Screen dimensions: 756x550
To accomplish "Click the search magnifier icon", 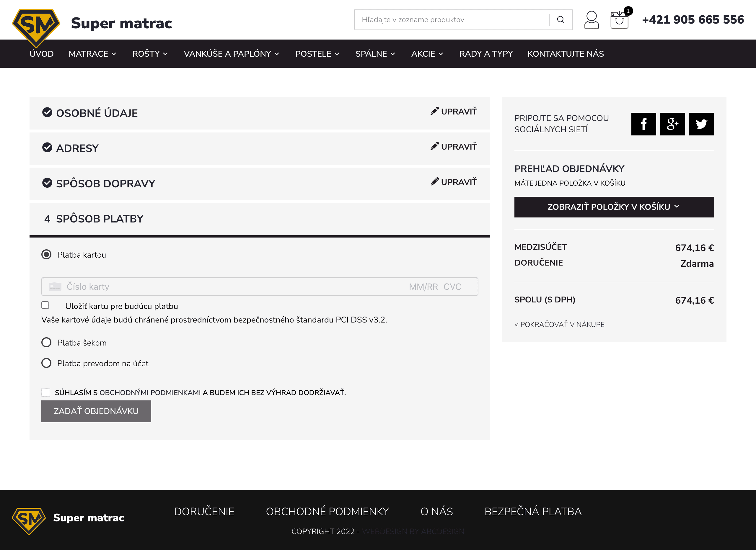I will pos(561,19).
